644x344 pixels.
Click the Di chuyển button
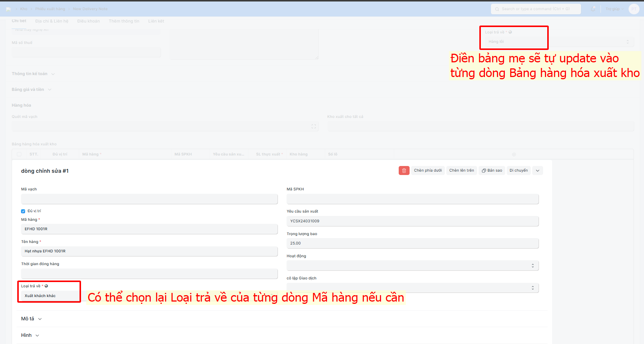[518, 170]
